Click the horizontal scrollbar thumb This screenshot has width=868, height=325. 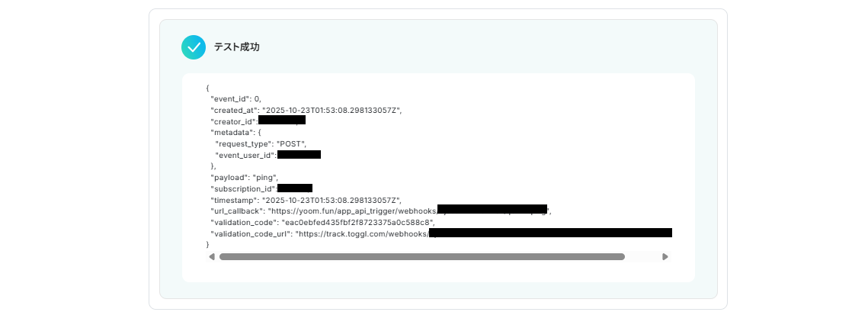click(422, 257)
